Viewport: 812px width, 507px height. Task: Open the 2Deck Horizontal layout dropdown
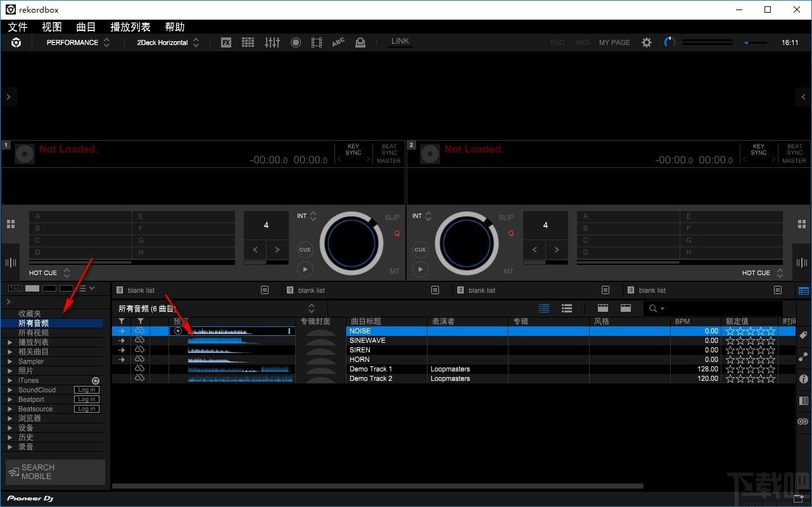[x=168, y=42]
